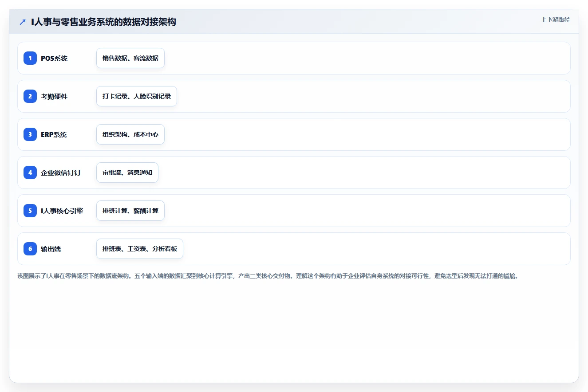
Task: Click the number 6 badge for 输出端
Action: click(30, 249)
